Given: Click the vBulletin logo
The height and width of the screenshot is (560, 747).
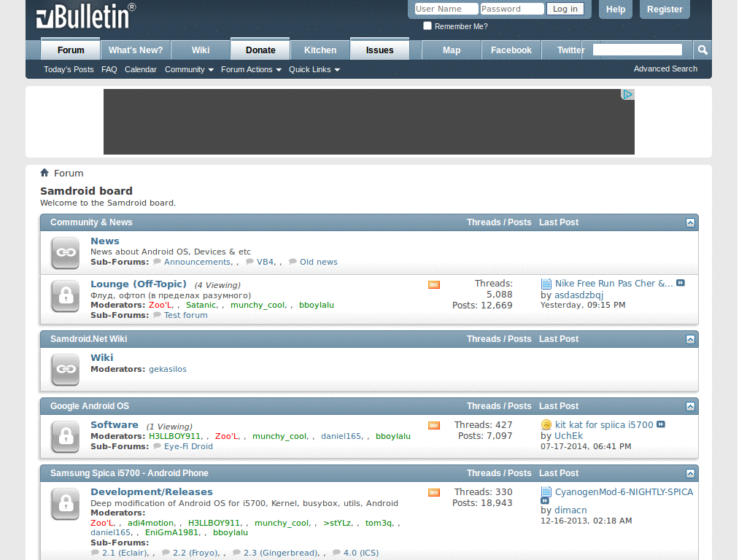Looking at the screenshot, I should pyautogui.click(x=86, y=16).
